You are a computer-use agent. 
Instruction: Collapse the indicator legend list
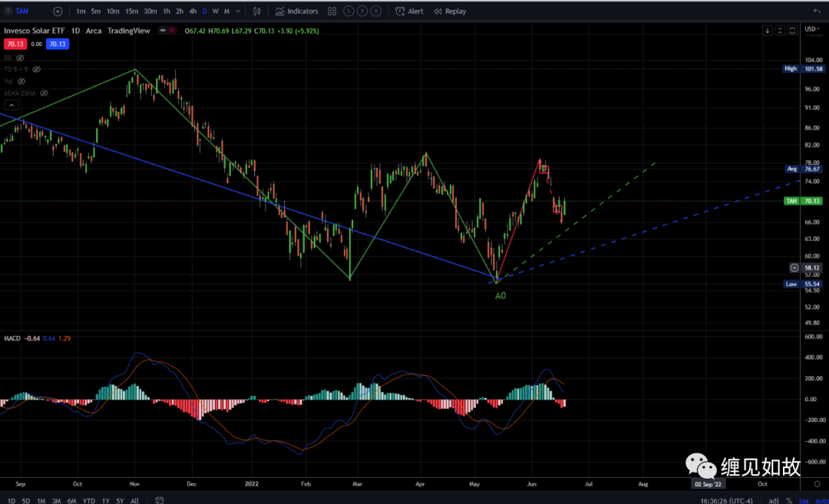pos(12,105)
